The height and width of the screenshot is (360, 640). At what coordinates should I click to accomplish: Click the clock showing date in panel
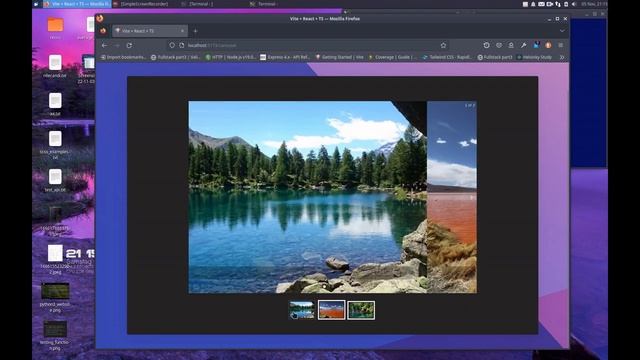pos(594,4)
